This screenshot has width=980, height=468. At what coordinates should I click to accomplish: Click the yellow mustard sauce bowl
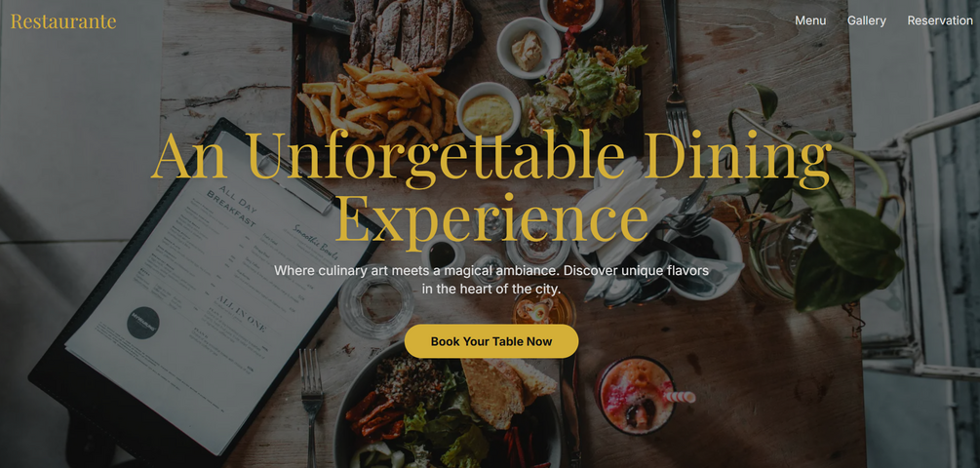point(489,113)
